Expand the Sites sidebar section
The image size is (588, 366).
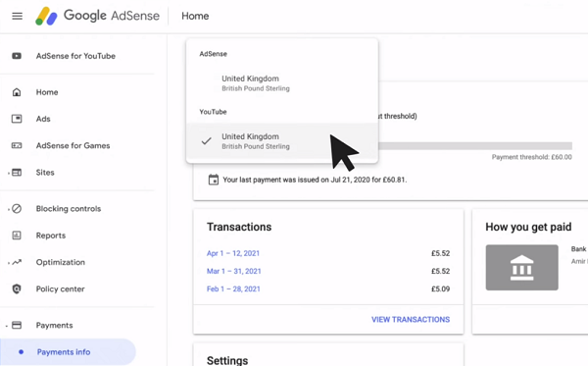click(9, 173)
